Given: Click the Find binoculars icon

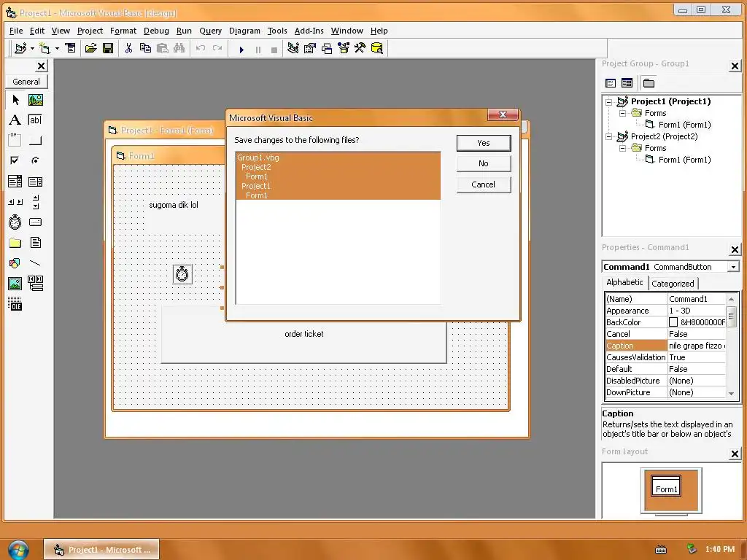Looking at the screenshot, I should (179, 48).
